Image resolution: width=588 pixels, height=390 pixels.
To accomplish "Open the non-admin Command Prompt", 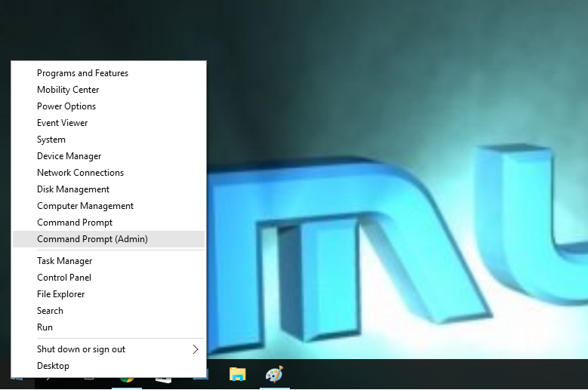I will pos(75,223).
